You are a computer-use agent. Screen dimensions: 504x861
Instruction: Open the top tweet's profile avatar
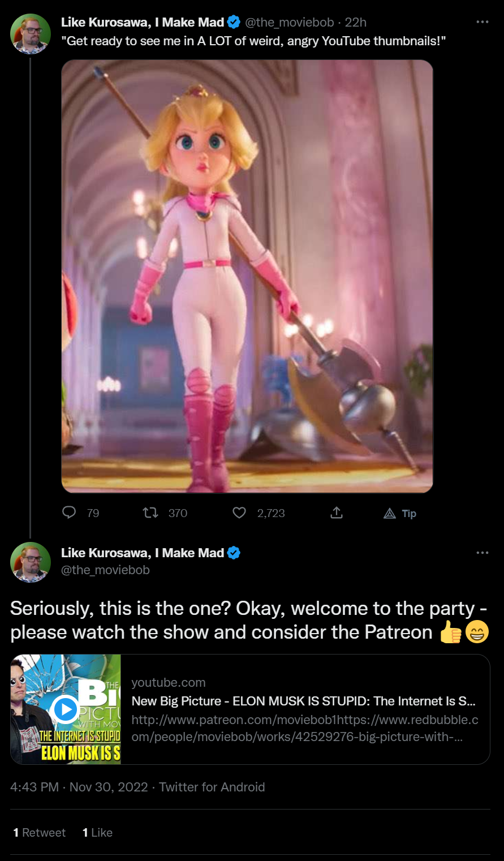pos(31,33)
